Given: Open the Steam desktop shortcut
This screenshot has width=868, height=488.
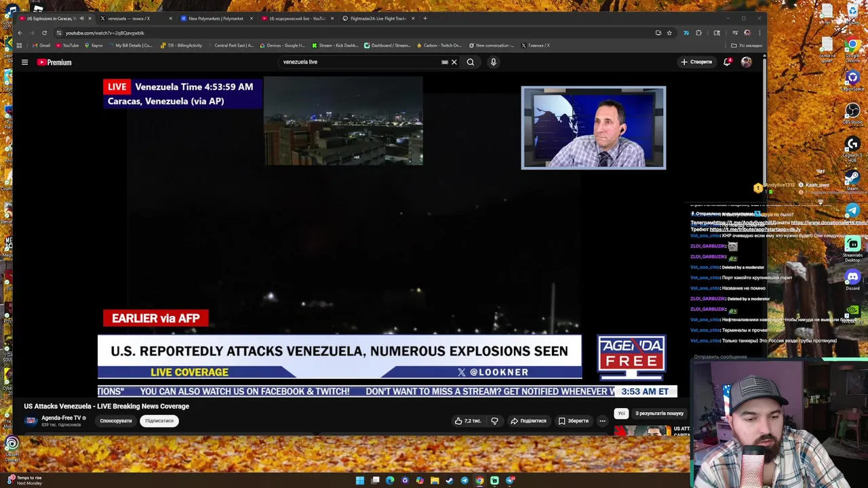Looking at the screenshot, I should [x=852, y=180].
